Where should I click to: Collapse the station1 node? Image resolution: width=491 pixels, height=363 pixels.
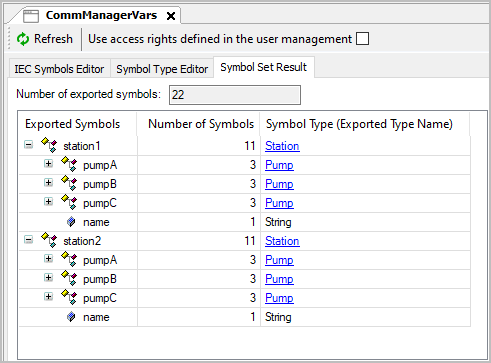[x=29, y=145]
